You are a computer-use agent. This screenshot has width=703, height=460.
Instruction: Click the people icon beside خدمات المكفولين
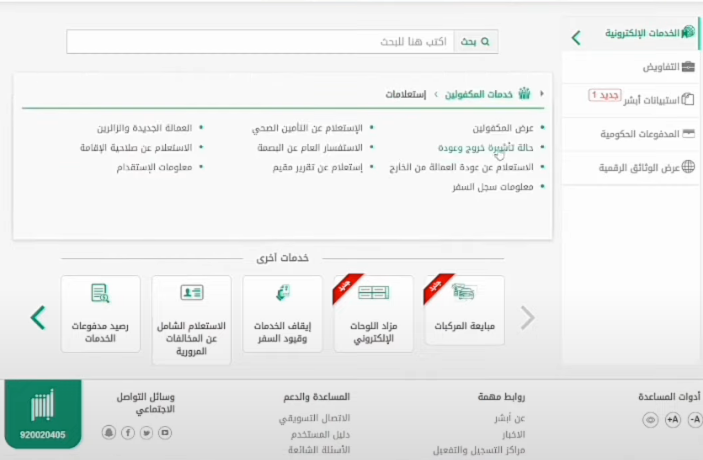tap(524, 94)
